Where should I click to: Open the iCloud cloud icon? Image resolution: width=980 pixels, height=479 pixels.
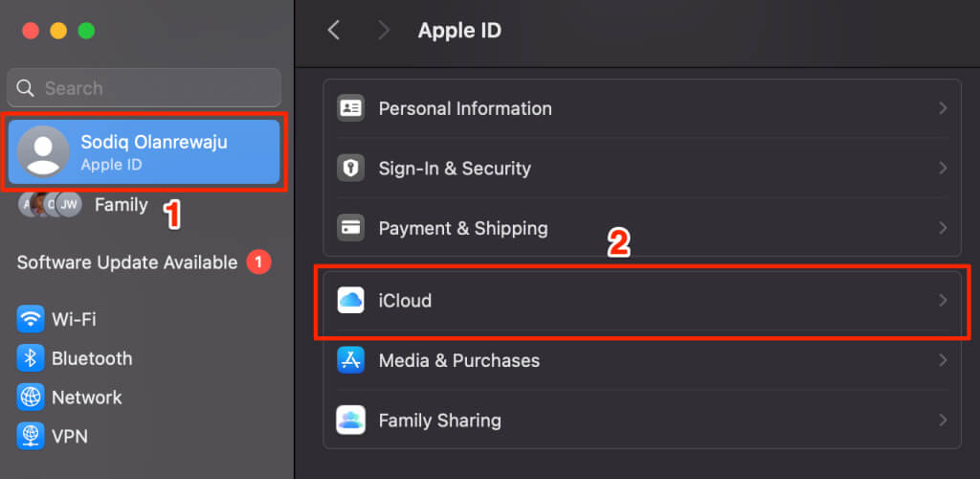pyautogui.click(x=350, y=301)
